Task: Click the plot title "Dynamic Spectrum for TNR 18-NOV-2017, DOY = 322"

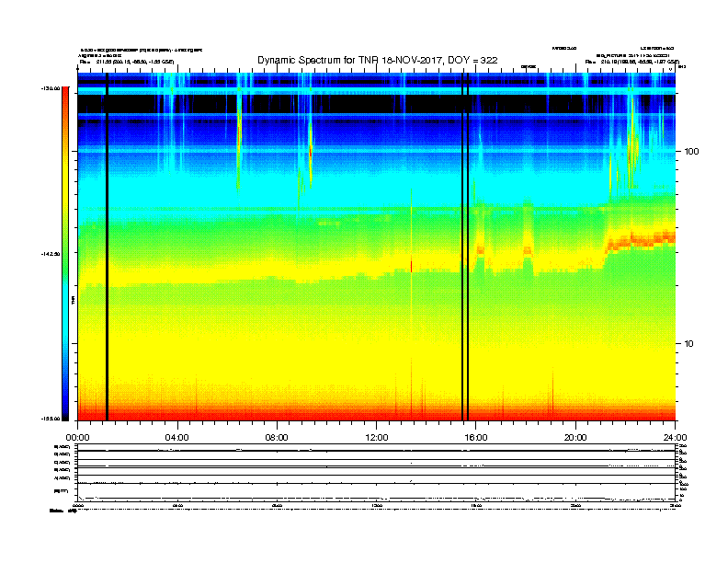Action: pyautogui.click(x=378, y=60)
